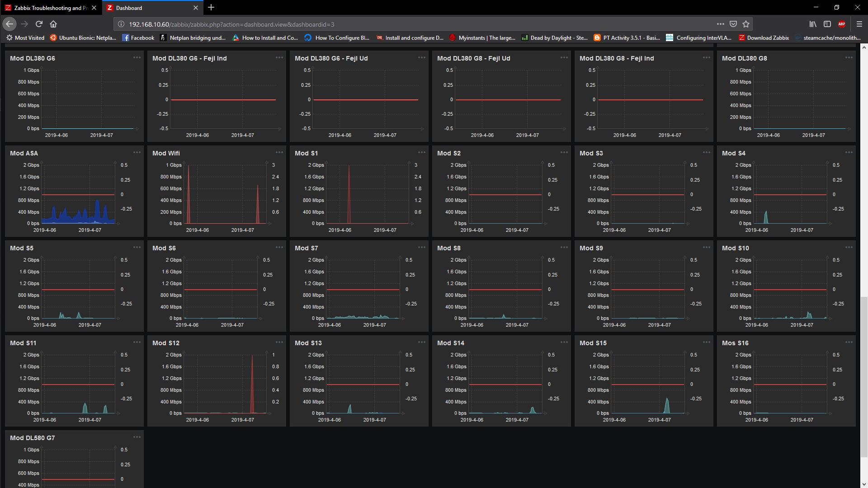Screen dimensions: 868x488
Task: Open widget menu for Mod Wifi
Action: point(279,153)
